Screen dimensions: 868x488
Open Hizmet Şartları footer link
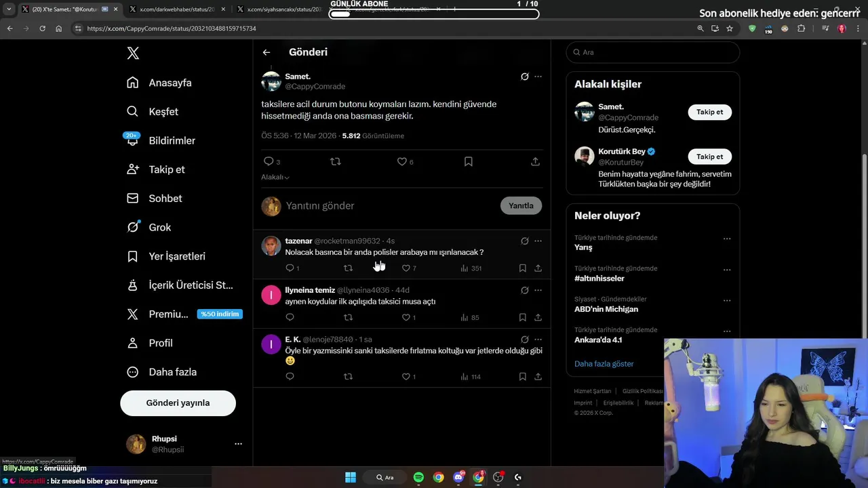pyautogui.click(x=593, y=391)
